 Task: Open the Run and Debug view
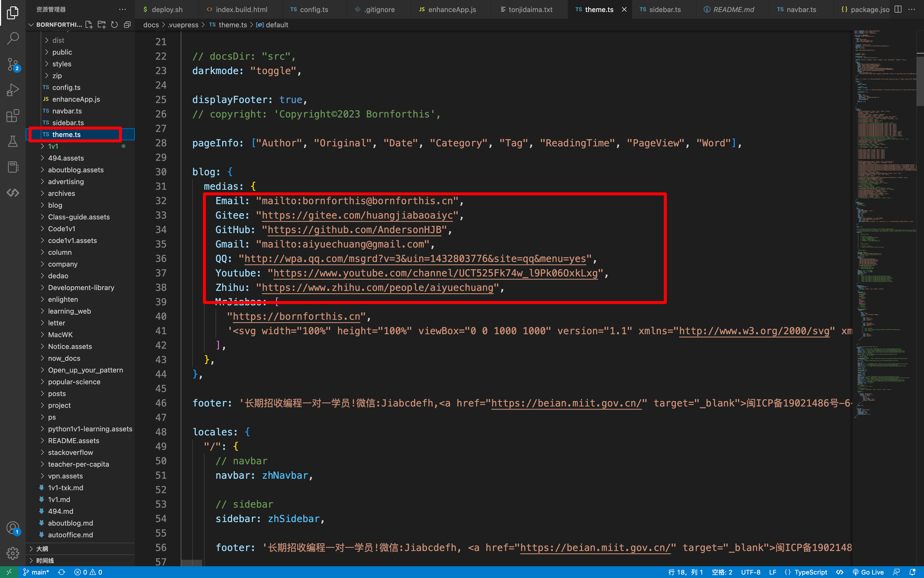coord(13,90)
